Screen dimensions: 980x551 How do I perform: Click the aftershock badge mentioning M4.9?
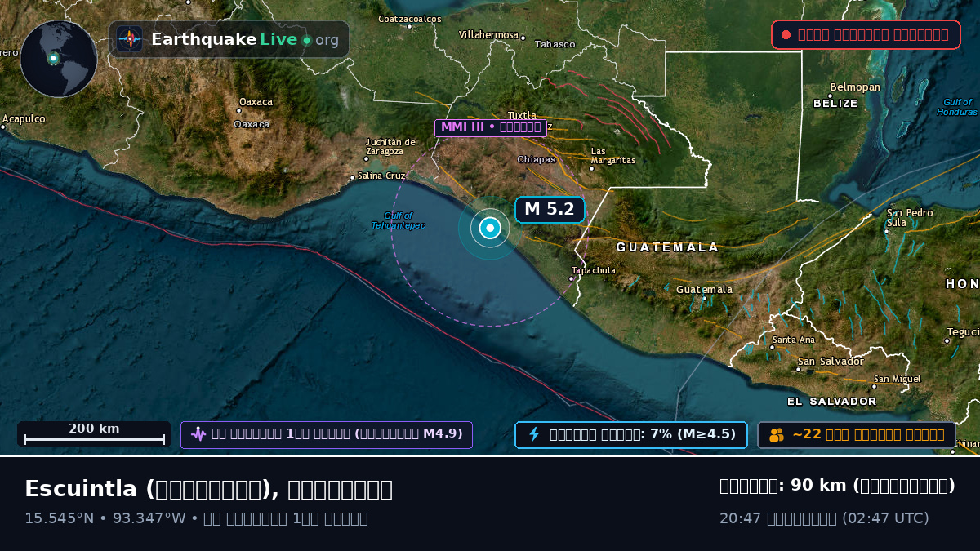click(x=327, y=434)
